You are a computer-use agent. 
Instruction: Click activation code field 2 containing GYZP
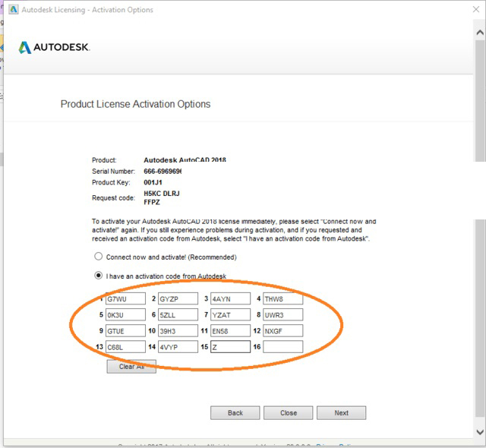pos(178,298)
